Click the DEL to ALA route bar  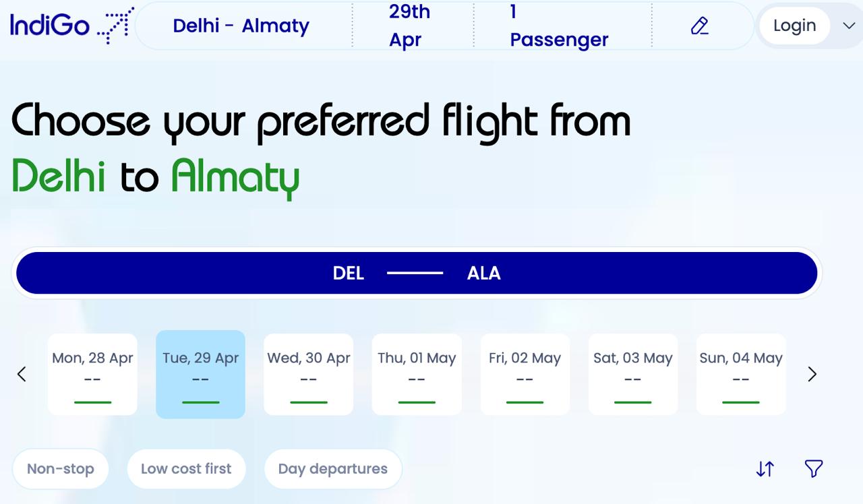(x=417, y=273)
